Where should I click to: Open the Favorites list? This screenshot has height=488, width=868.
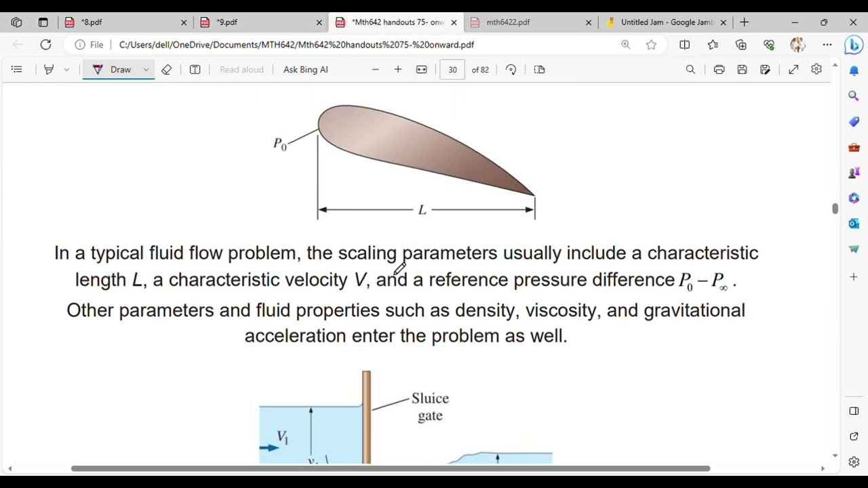[x=713, y=45]
